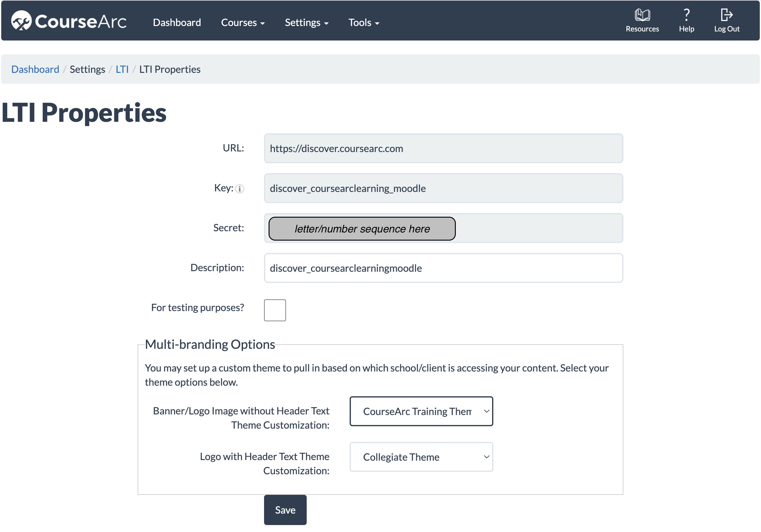Screen dimensions: 761x532
Task: Select the highlighted Secret placeholder text
Action: 362,228
